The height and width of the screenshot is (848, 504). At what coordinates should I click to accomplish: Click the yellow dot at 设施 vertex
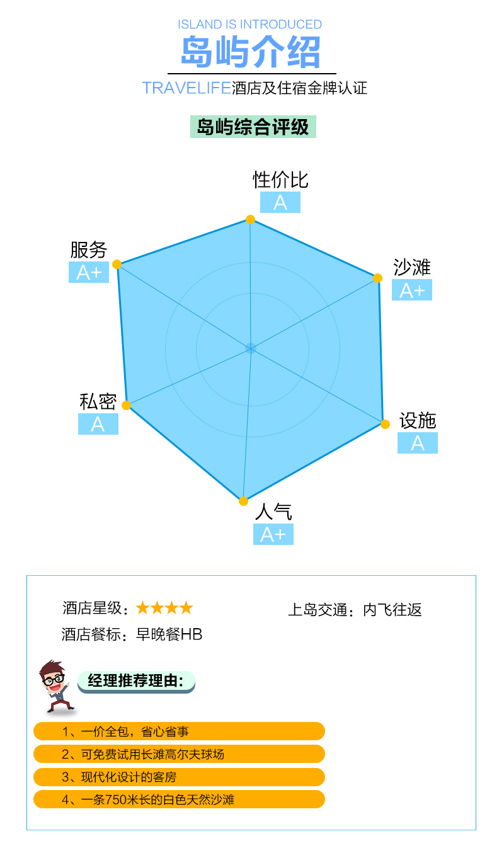click(385, 425)
